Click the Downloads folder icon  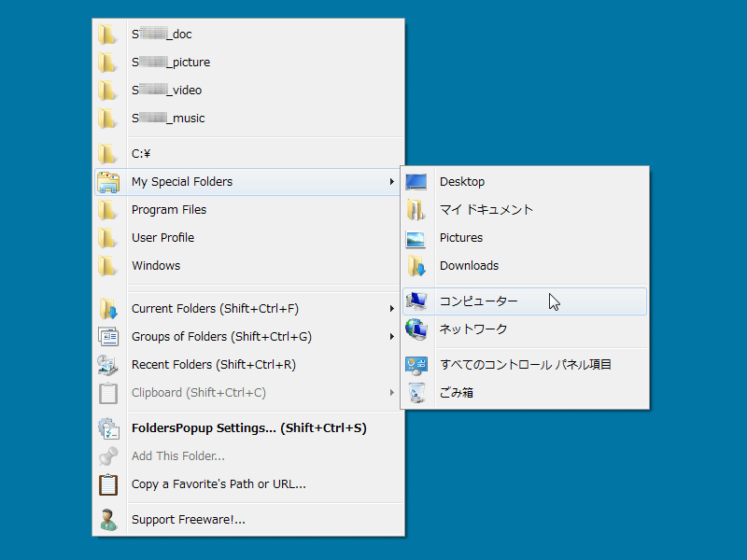point(416,266)
